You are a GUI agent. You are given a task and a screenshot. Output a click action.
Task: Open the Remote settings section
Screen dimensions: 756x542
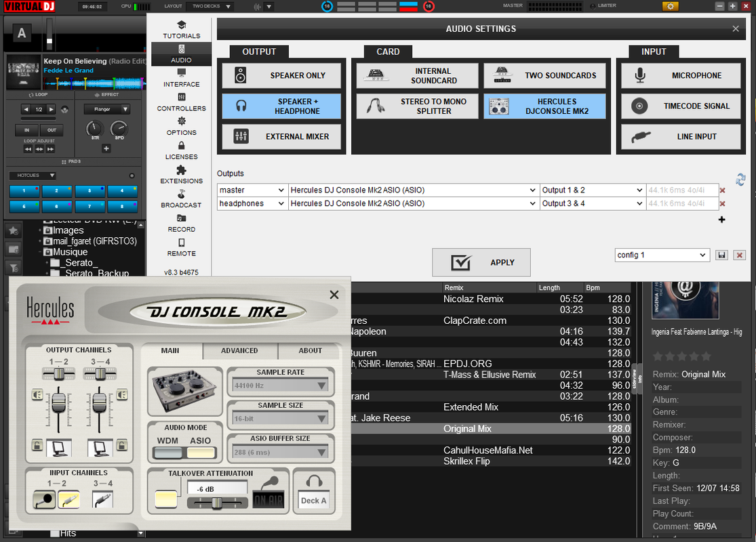181,248
